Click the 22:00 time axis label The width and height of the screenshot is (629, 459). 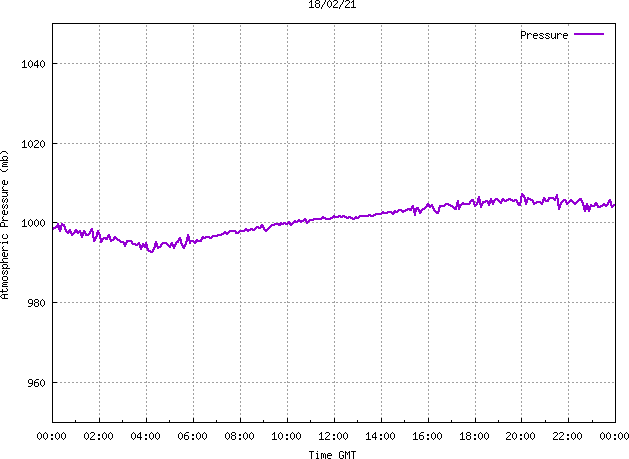click(568, 436)
